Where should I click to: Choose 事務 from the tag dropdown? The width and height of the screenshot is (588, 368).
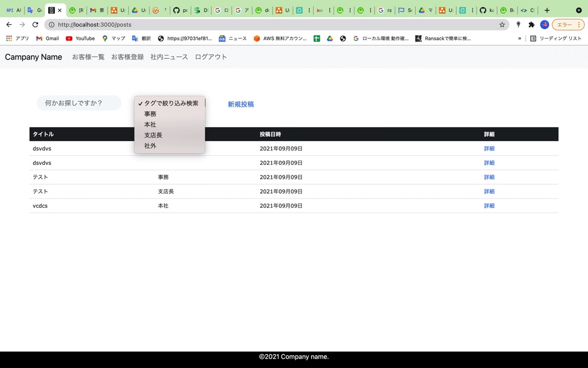click(x=169, y=114)
